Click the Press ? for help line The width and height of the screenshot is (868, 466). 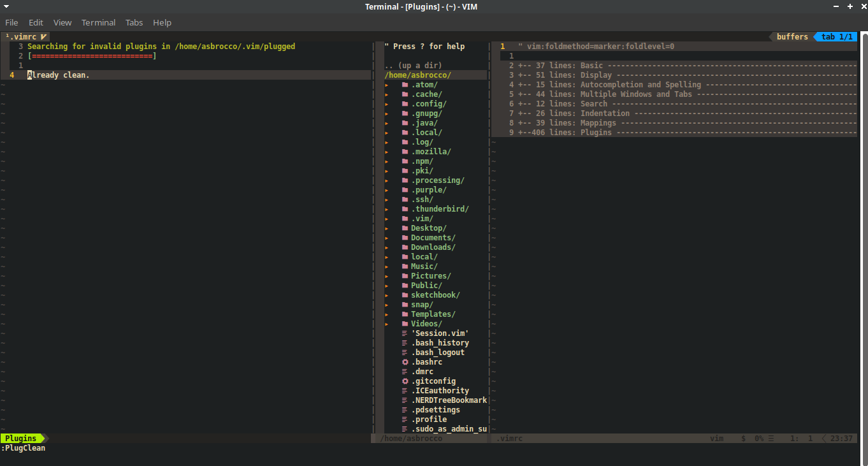coord(424,46)
